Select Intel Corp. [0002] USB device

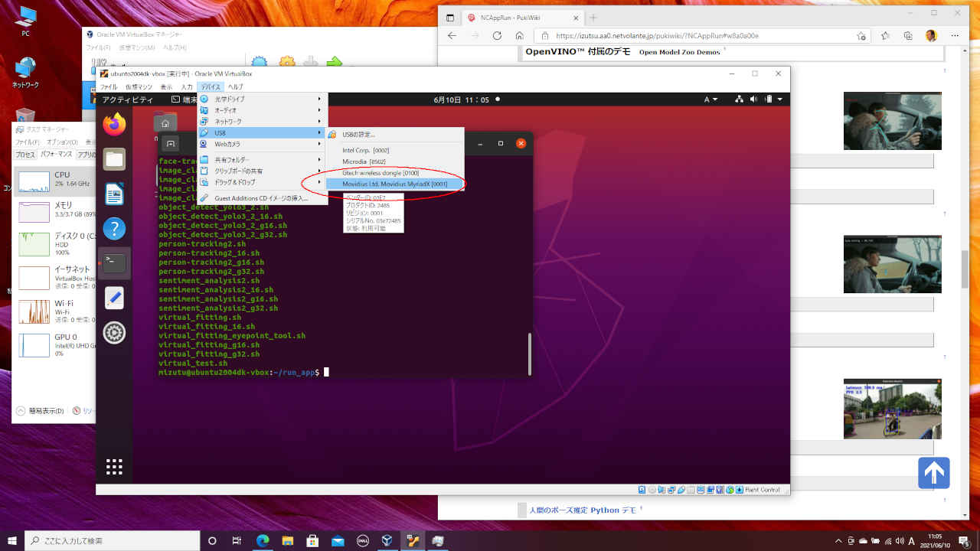point(396,150)
